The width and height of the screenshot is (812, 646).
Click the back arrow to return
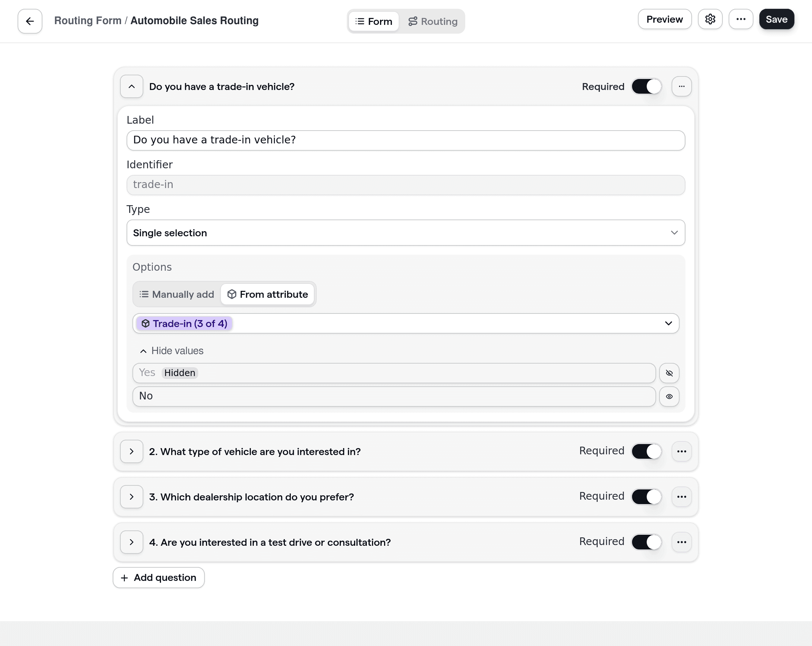pos(29,21)
